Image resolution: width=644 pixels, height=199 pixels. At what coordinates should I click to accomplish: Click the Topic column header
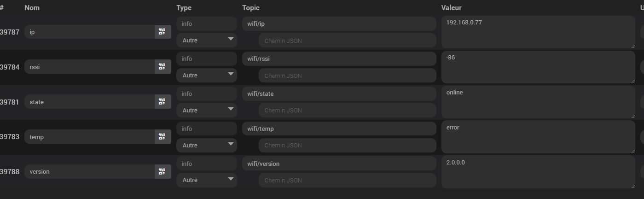pyautogui.click(x=251, y=8)
